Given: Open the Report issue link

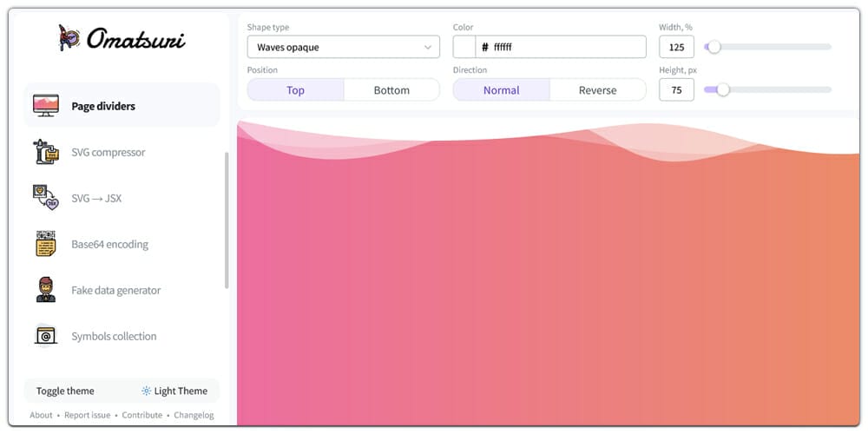Looking at the screenshot, I should click(88, 415).
